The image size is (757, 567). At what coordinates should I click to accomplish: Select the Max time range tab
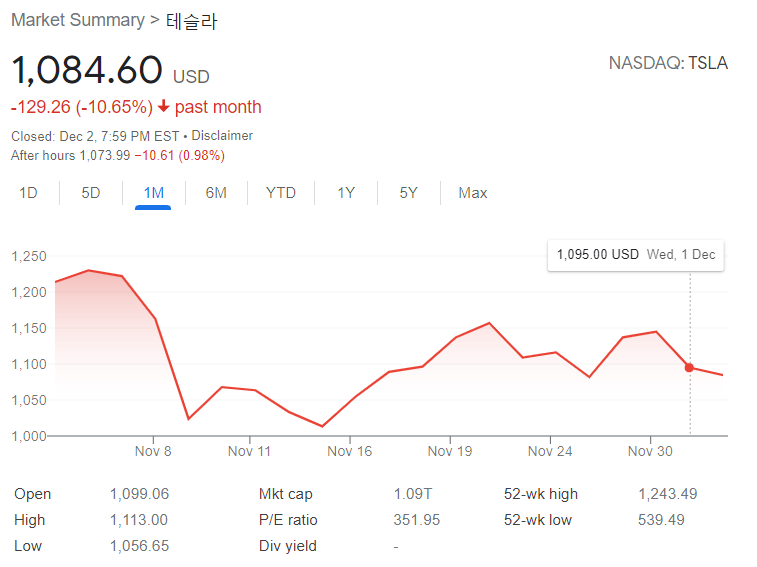point(473,193)
